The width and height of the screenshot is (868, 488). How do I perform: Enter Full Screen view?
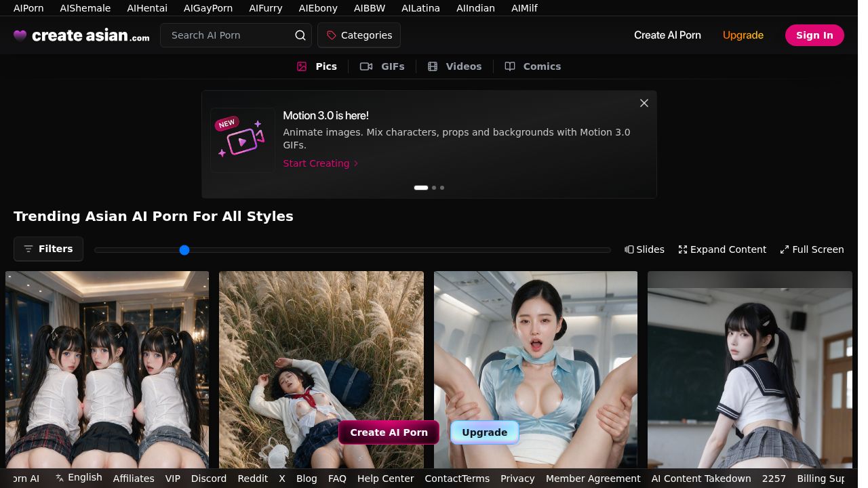point(812,249)
